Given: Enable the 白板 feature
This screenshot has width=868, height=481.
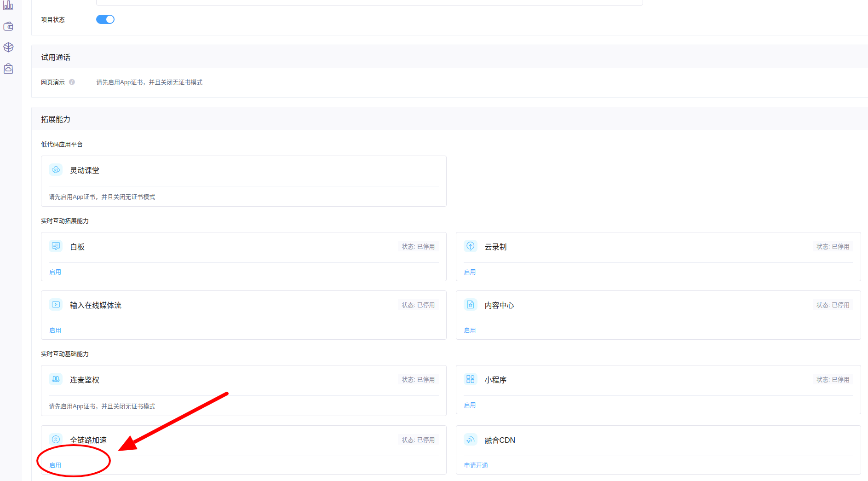Looking at the screenshot, I should coord(55,272).
